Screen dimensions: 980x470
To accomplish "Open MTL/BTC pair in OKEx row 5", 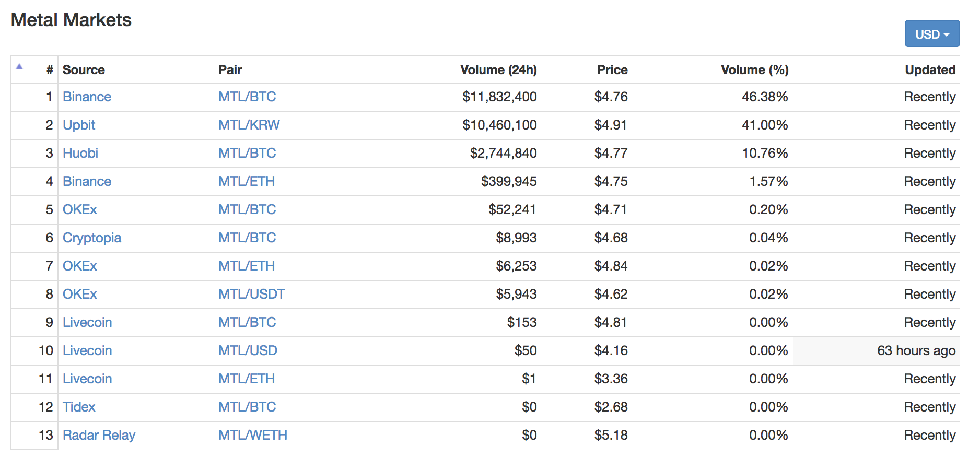I will pyautogui.click(x=247, y=209).
